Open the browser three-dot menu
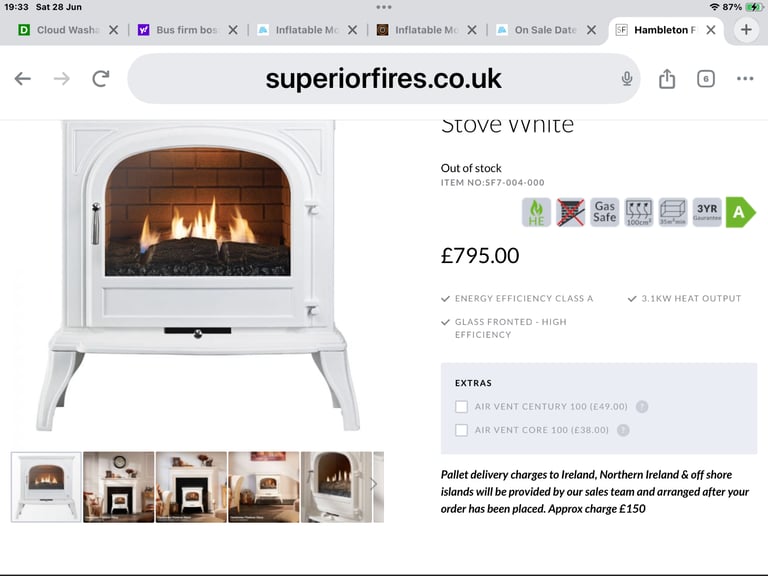Image resolution: width=768 pixels, height=576 pixels. 745,78
